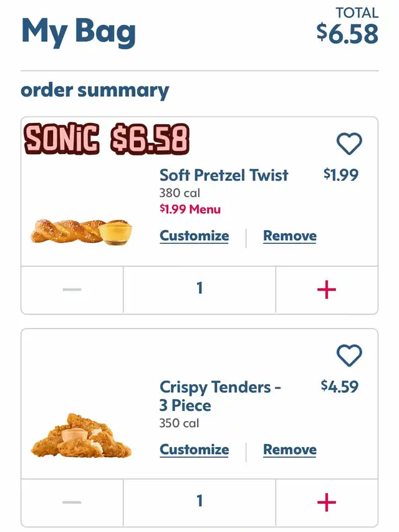Customize the Crispy Tenders 3 Piece
399x532 pixels.
[194, 450]
